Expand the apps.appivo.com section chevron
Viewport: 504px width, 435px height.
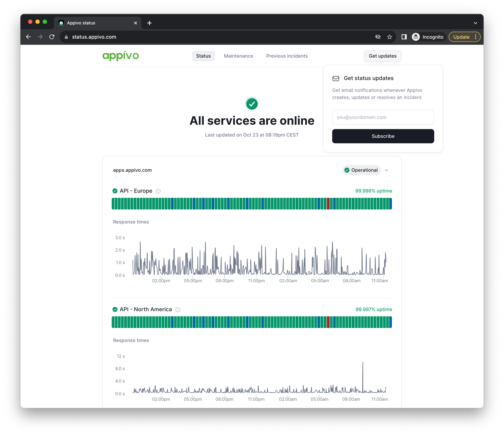pyautogui.click(x=386, y=170)
